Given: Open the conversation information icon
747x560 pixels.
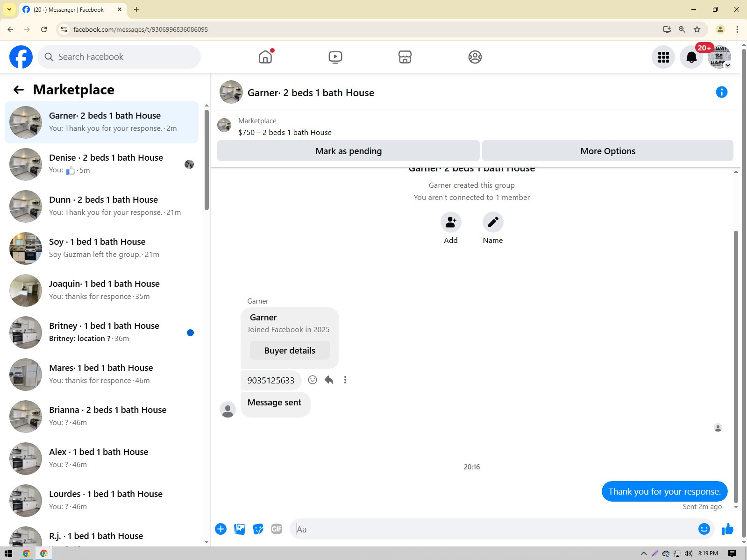Looking at the screenshot, I should click(722, 92).
